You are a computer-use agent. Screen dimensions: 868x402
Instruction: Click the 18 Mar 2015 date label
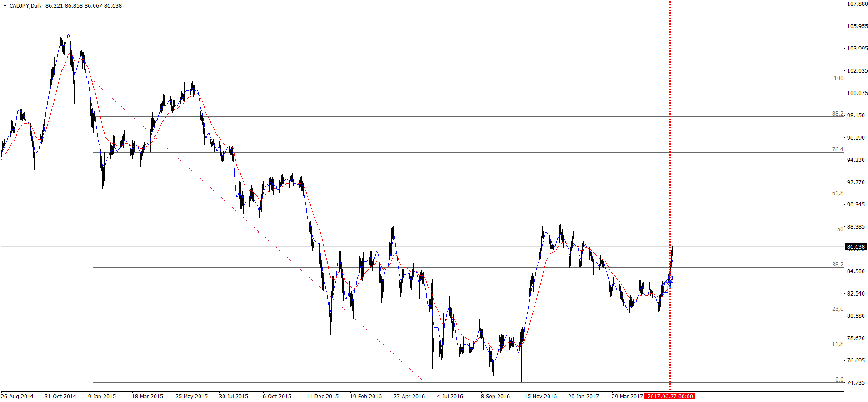click(147, 397)
